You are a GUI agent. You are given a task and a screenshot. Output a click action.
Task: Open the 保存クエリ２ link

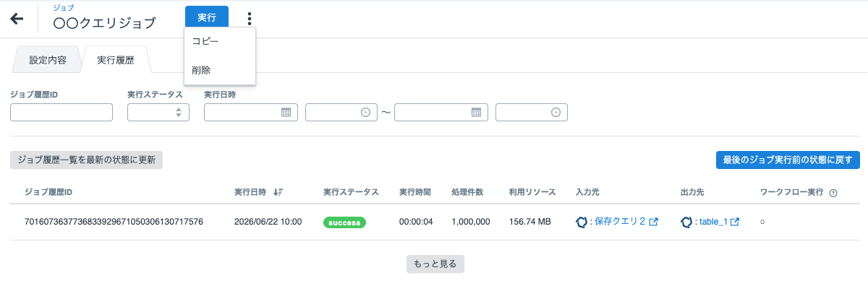[620, 222]
